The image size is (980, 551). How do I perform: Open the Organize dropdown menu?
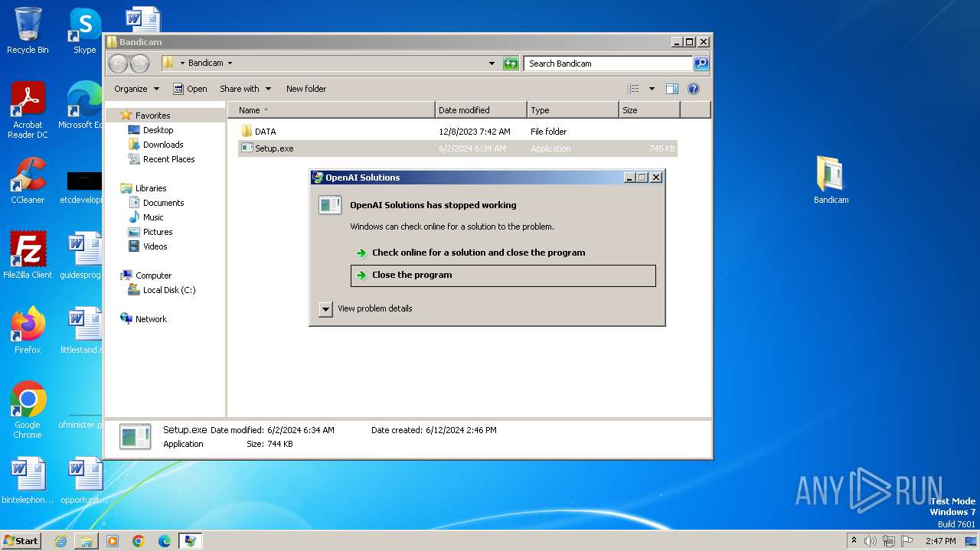[x=136, y=89]
